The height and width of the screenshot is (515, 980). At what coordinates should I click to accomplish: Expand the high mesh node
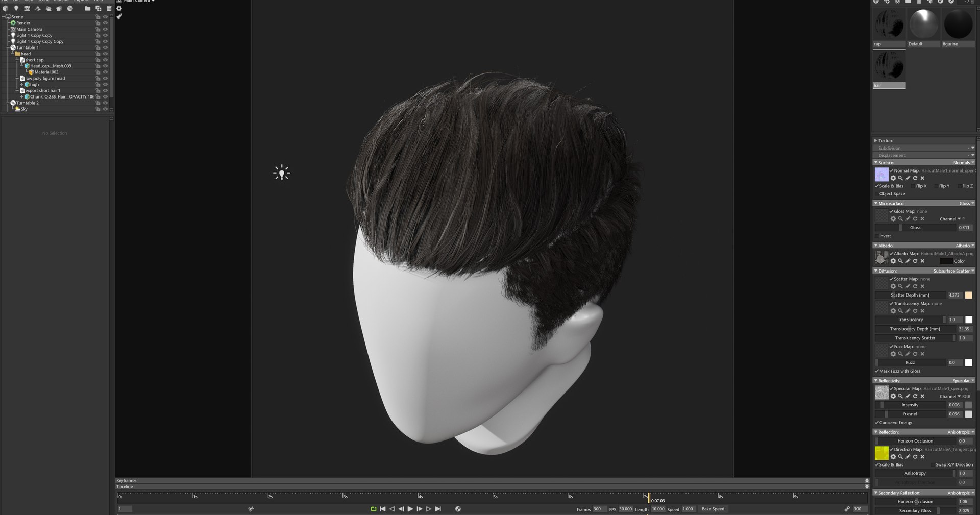(x=21, y=84)
